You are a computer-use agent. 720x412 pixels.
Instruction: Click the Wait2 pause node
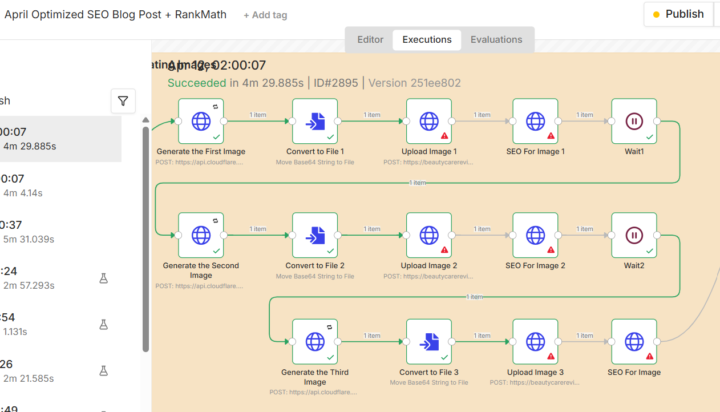pos(634,235)
